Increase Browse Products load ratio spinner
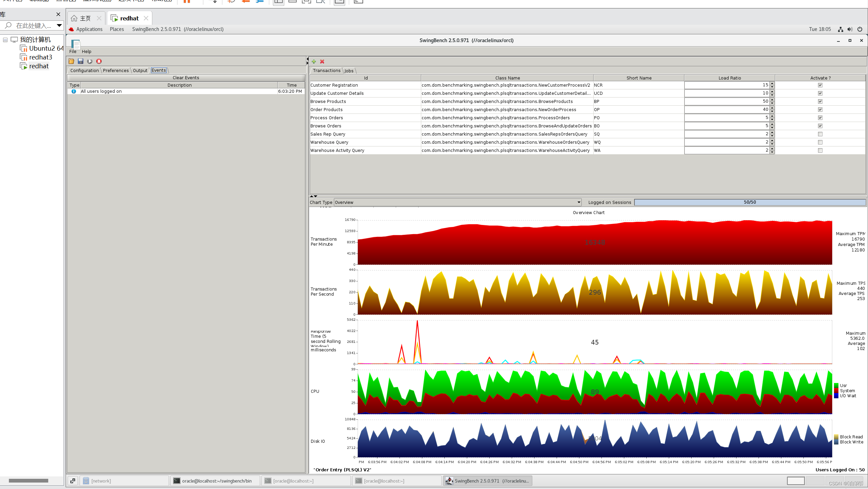 772,100
